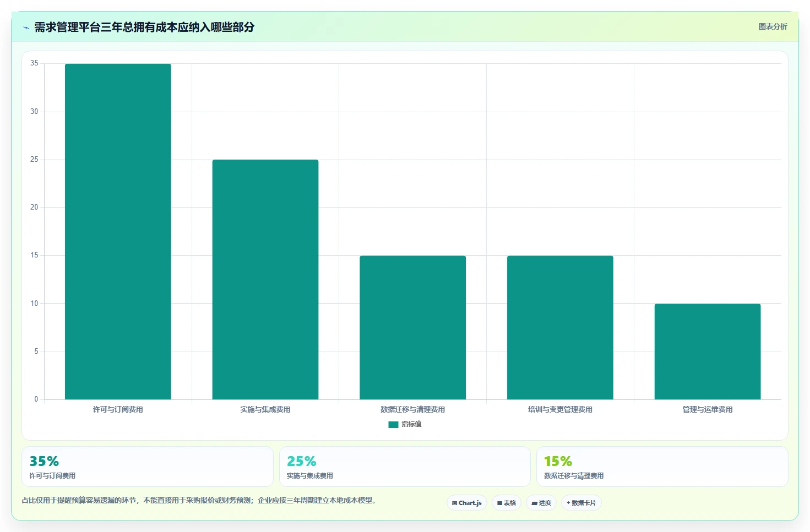Click the 数据迁移与清理费用 bar in chart
The height and width of the screenshot is (532, 810).
click(413, 327)
